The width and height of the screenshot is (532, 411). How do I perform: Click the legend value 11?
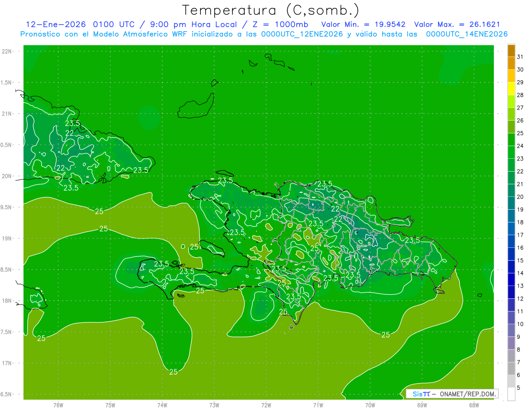coord(520,312)
